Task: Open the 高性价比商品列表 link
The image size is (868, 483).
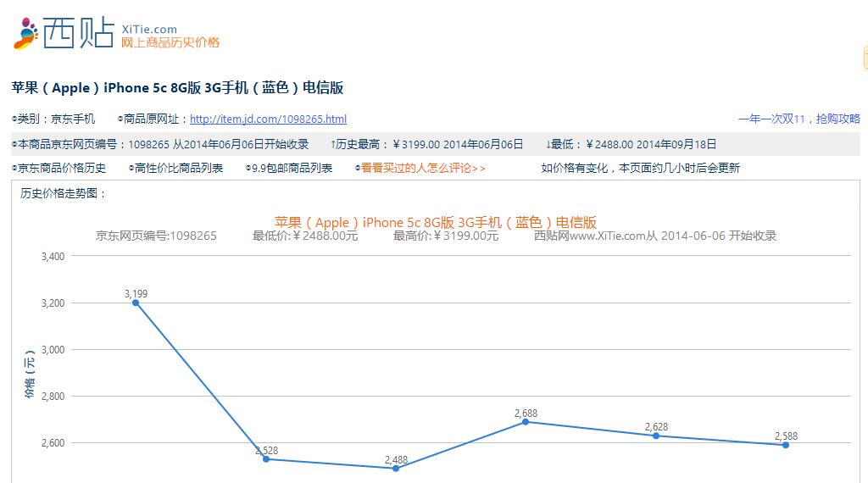Action: point(179,168)
